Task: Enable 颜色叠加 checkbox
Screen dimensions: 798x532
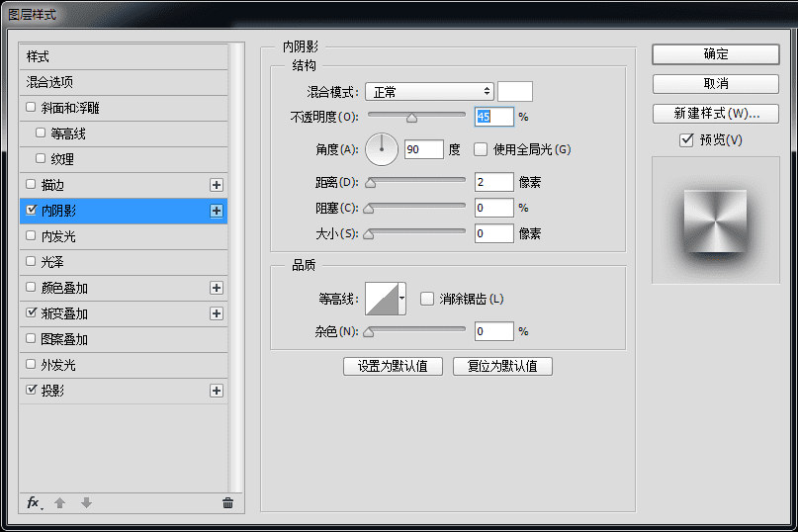Action: coord(31,287)
